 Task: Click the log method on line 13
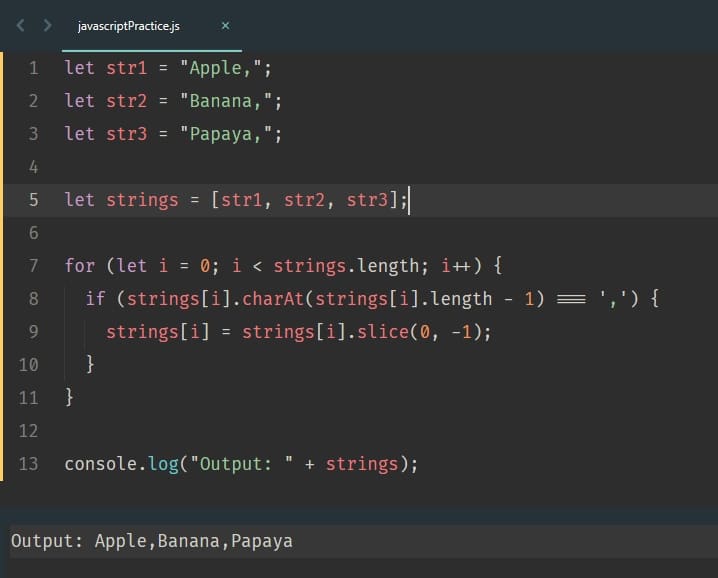163,464
